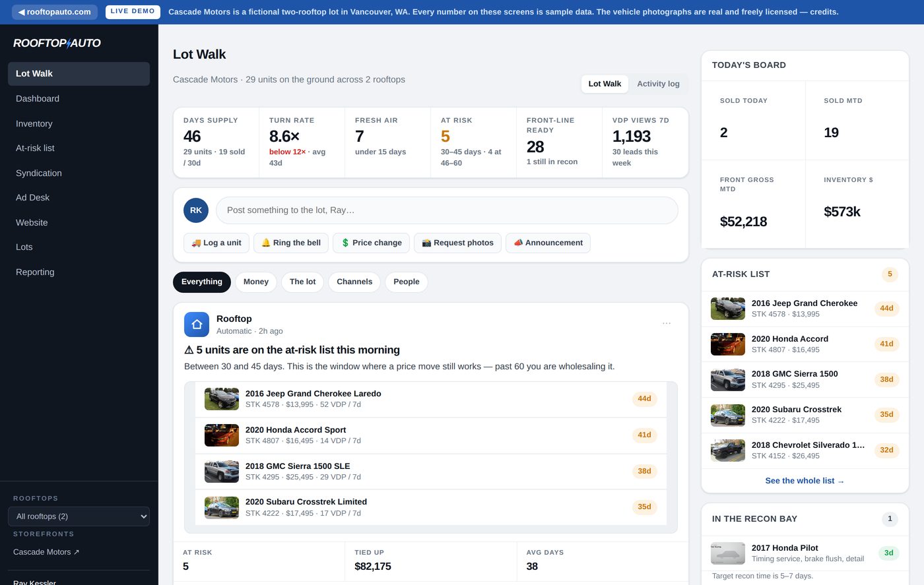Switch to the Lot Walk view toggle

click(605, 84)
